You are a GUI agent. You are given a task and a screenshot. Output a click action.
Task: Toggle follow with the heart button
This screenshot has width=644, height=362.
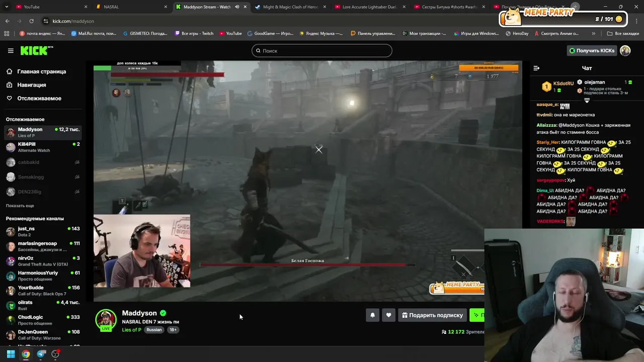[388, 315]
